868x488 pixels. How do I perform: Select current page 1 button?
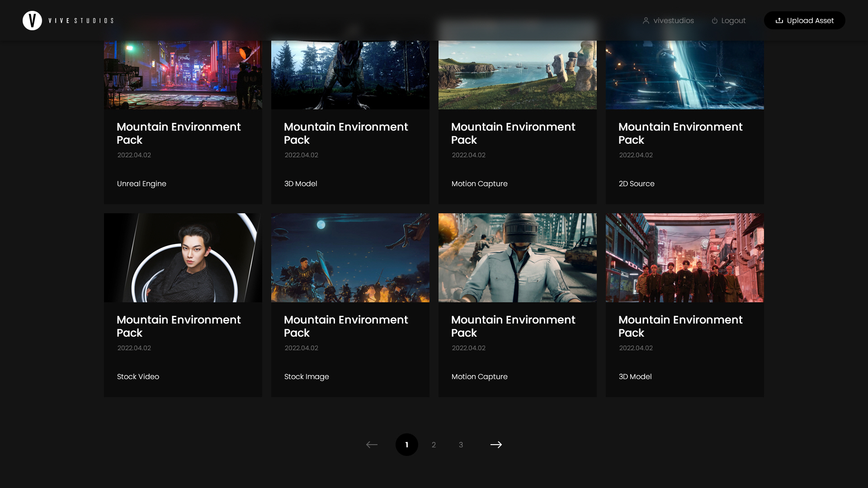pyautogui.click(x=406, y=445)
